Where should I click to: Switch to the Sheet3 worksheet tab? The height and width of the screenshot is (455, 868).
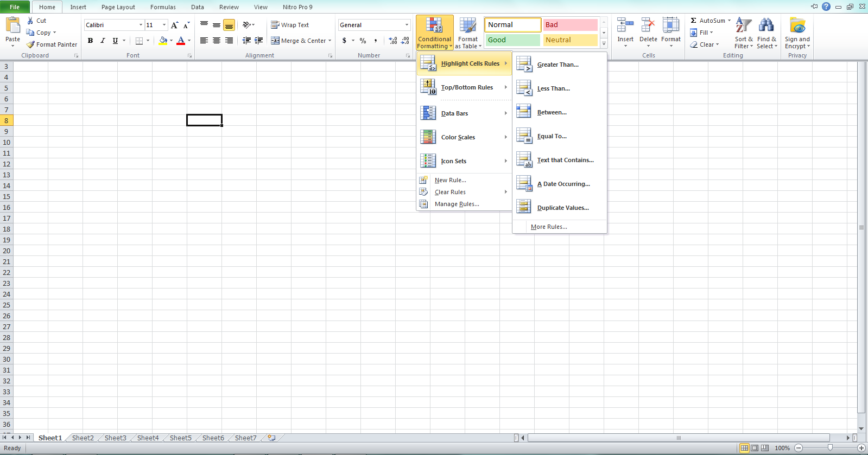tap(115, 438)
